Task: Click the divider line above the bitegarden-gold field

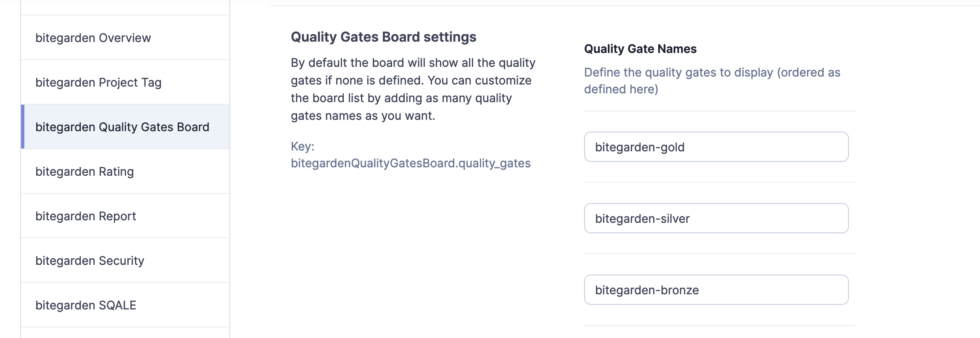Action: pos(719,111)
